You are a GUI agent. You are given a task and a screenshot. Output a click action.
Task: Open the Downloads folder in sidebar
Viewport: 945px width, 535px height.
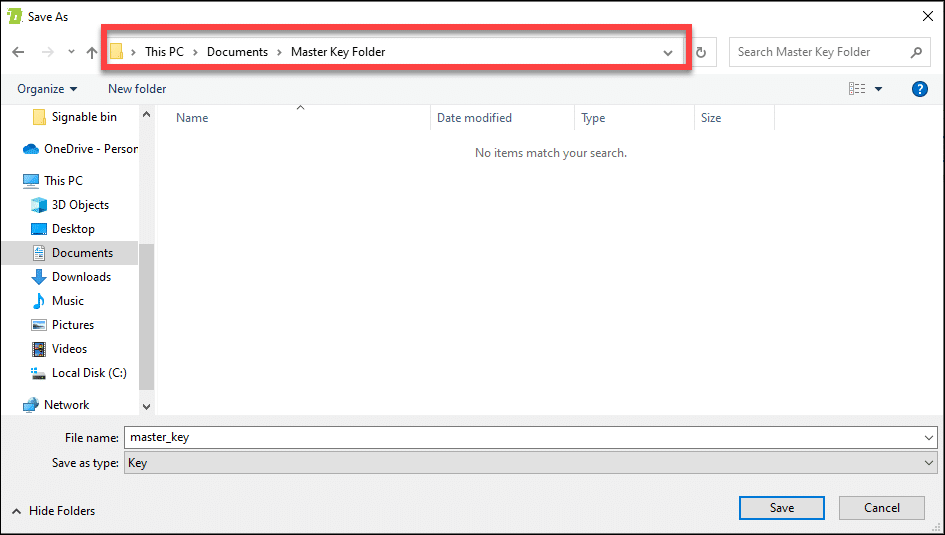coord(80,277)
